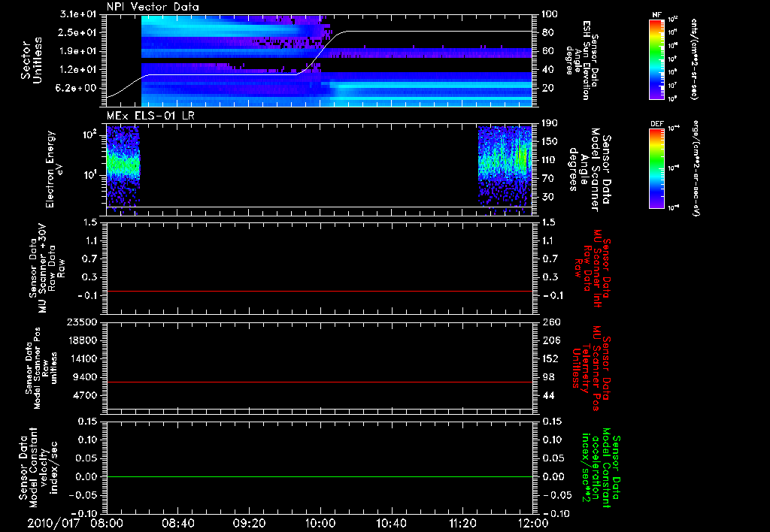770x532 pixels.
Task: Click the 11:20 time axis label
Action: 462,523
